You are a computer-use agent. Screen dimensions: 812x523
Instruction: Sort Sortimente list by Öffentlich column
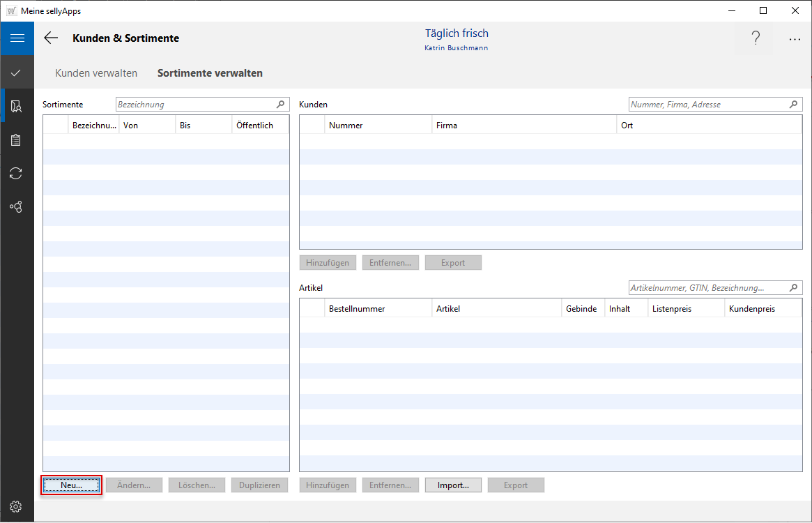pos(258,126)
